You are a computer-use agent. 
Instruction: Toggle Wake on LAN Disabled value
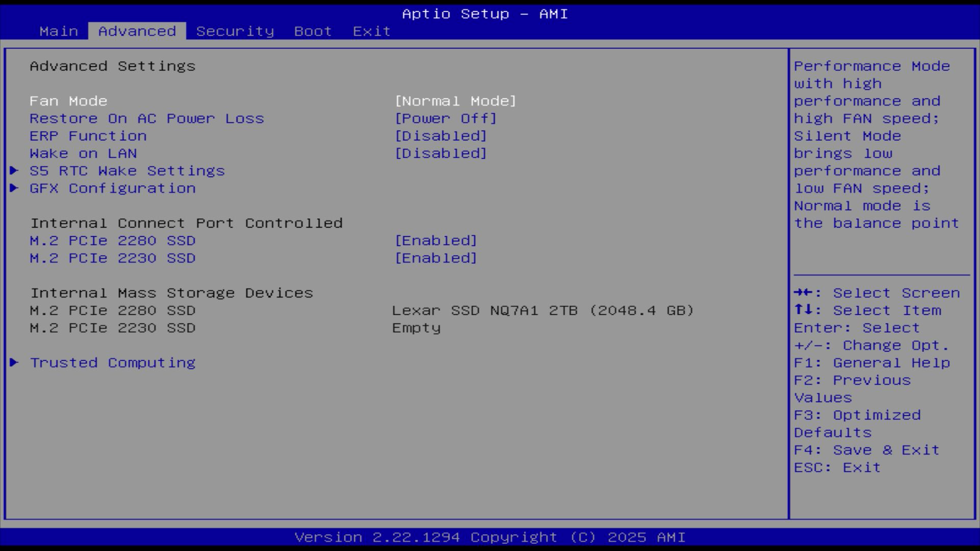440,153
